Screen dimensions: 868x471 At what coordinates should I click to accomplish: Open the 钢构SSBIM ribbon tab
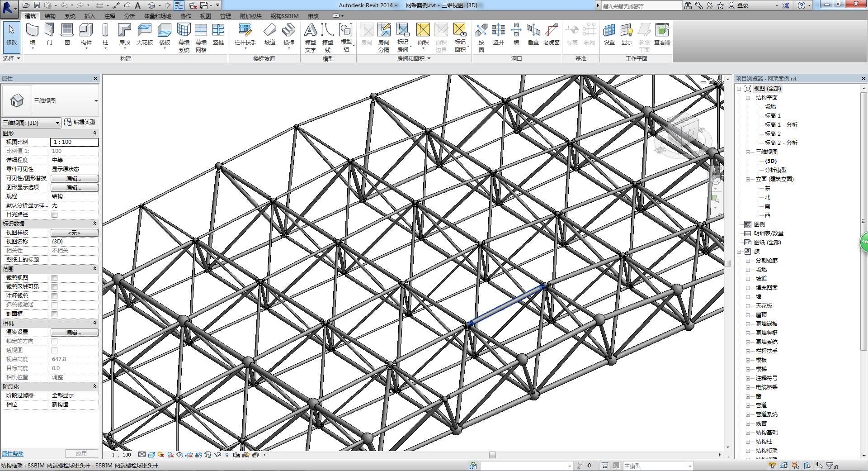[x=284, y=16]
